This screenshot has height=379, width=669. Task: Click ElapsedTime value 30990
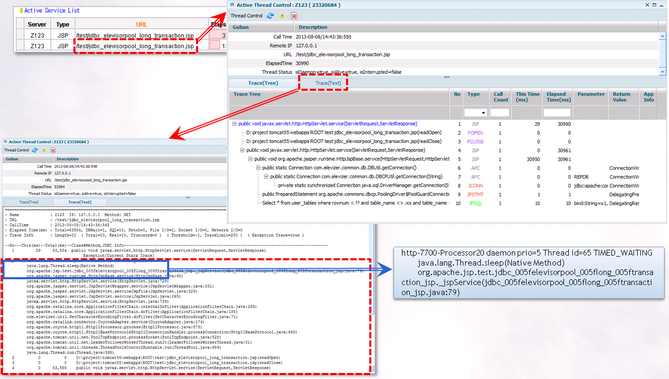(x=302, y=63)
